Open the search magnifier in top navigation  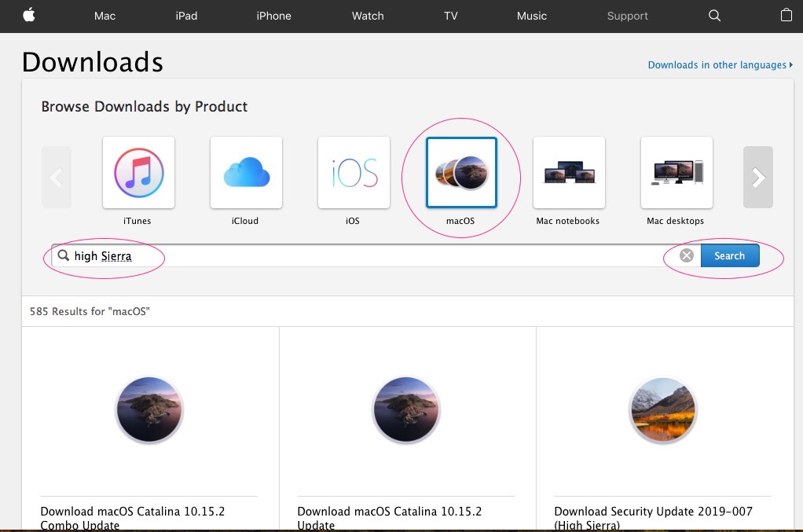[x=714, y=16]
